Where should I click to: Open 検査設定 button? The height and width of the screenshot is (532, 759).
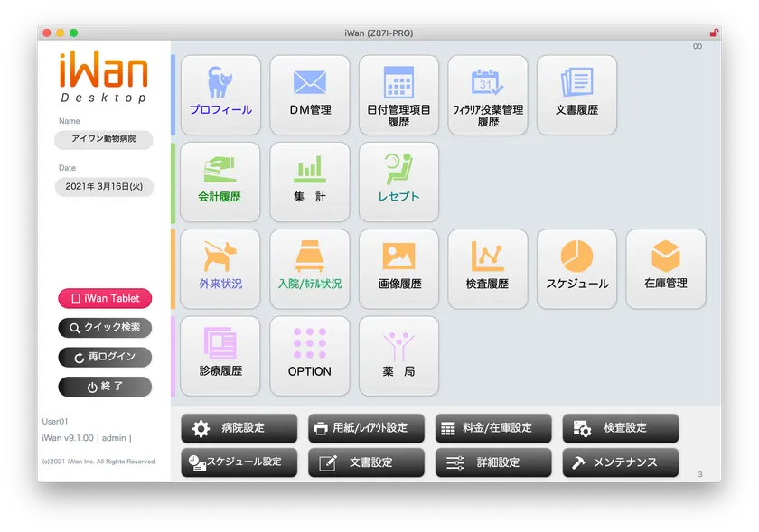click(x=621, y=428)
